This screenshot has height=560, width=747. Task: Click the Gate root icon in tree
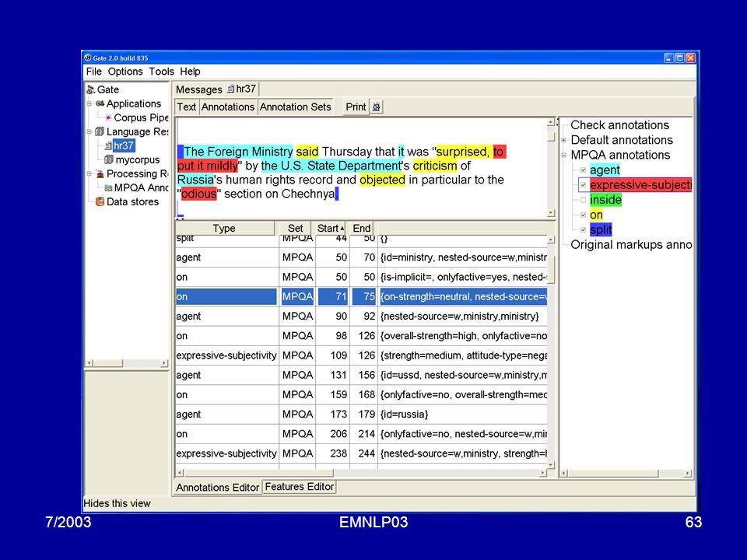[x=90, y=89]
